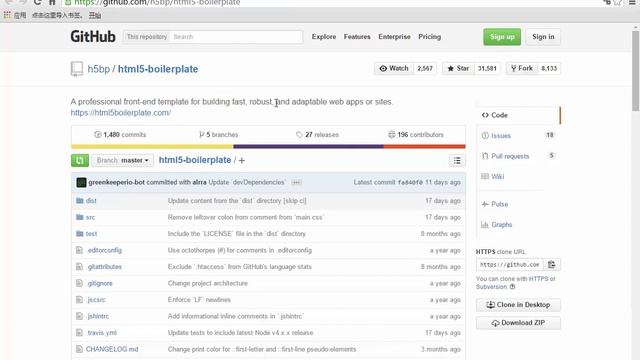Click the purple language bar segment
The width and height of the screenshot is (640, 360).
tap(308, 146)
